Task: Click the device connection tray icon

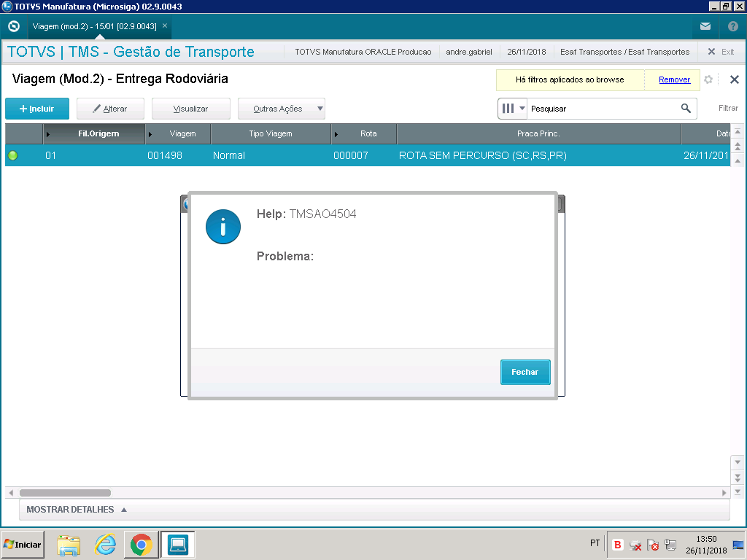Action: tap(670, 545)
